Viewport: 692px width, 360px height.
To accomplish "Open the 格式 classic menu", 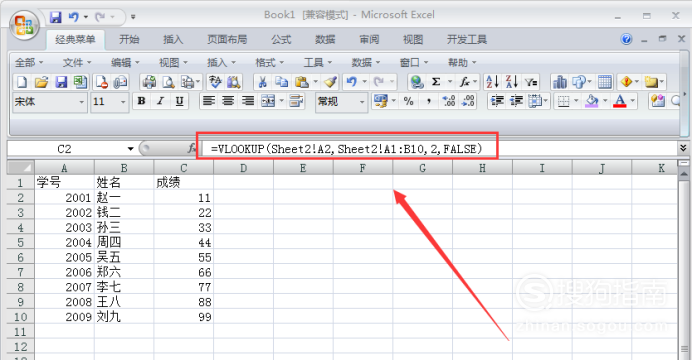I will 269,63.
